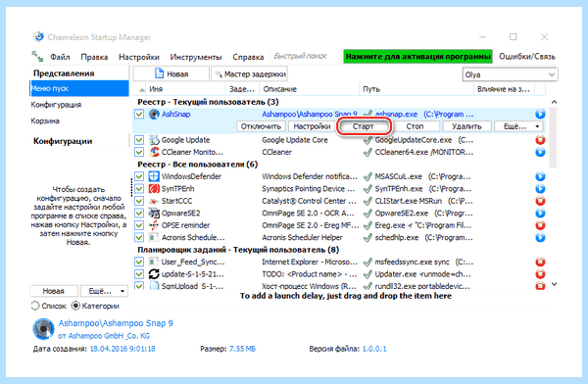Open the Ещё dropdown under Конфигурации
Image resolution: width=588 pixels, height=384 pixels.
[104, 291]
